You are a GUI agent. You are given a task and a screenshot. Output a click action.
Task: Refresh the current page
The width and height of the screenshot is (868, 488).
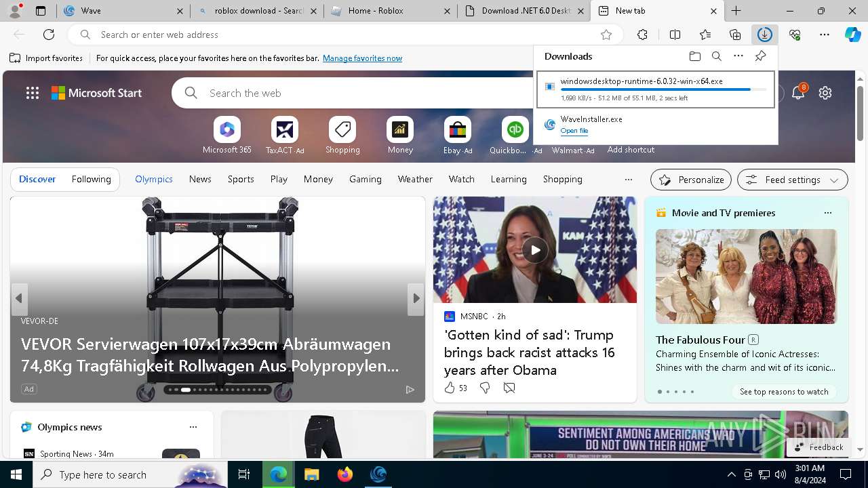[49, 35]
